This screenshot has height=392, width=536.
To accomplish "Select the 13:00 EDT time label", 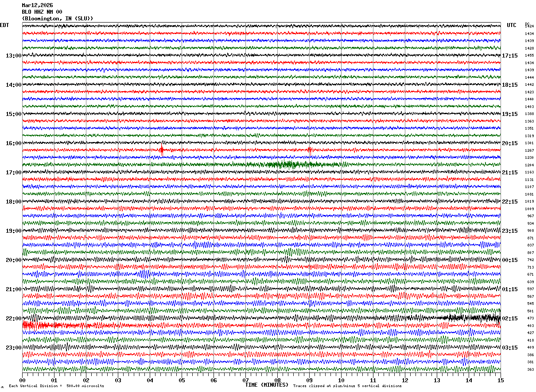I will point(13,56).
